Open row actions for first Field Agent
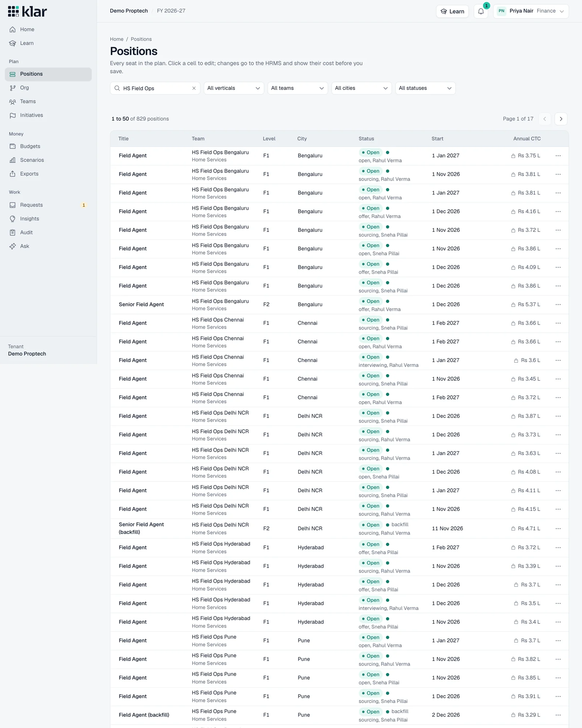 tap(558, 156)
